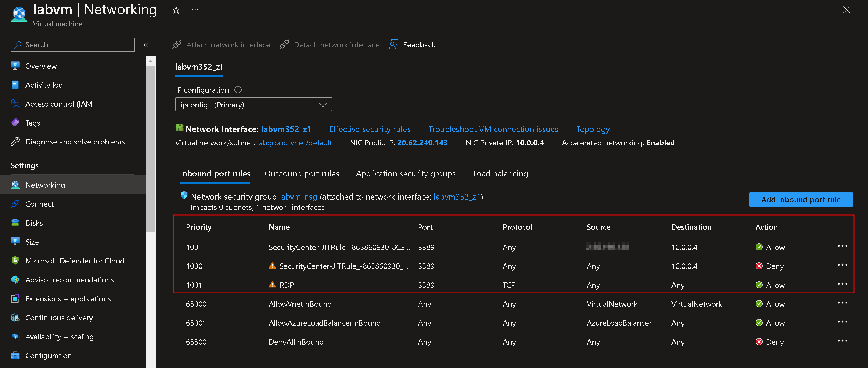This screenshot has height=368, width=868.
Task: Click the sidebar vertical scrollbar
Action: (x=151, y=148)
